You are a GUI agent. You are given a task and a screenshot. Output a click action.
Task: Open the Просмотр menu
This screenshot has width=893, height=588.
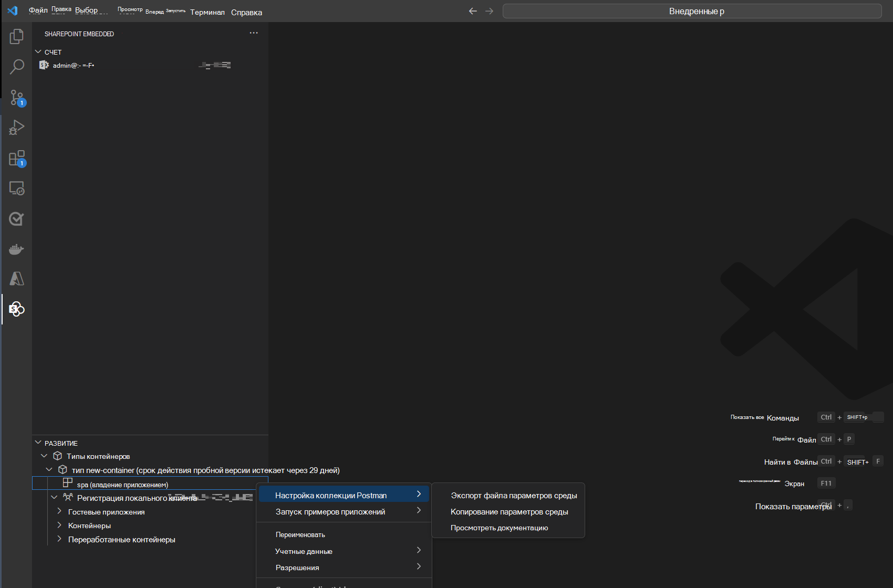coord(130,9)
